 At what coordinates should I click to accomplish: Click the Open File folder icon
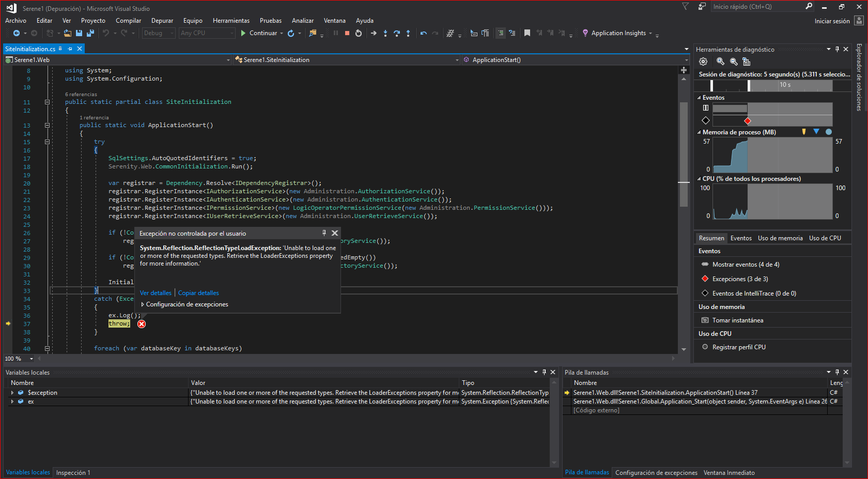coord(68,33)
